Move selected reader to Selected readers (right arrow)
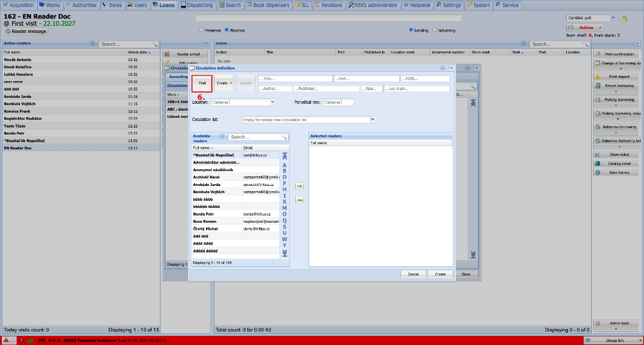The width and height of the screenshot is (644, 345). pos(299,186)
